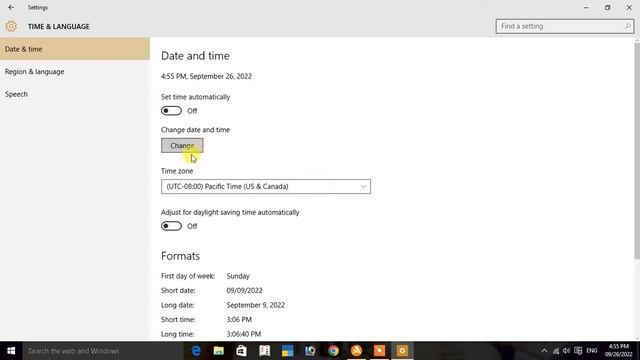This screenshot has width=640, height=360.
Task: Launch Microsoft Edge from the taskbar
Action: (196, 351)
